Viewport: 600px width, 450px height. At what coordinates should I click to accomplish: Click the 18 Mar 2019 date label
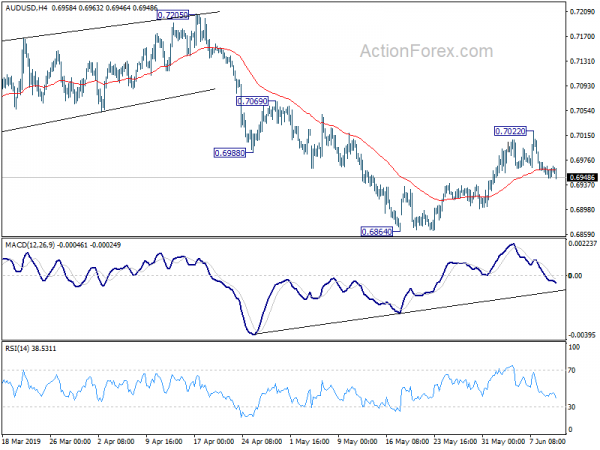pos(21,441)
